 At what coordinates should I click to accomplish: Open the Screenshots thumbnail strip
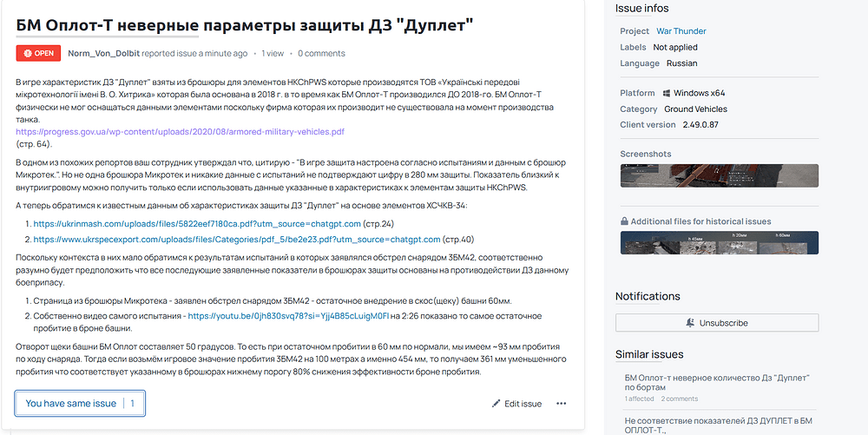pos(719,175)
